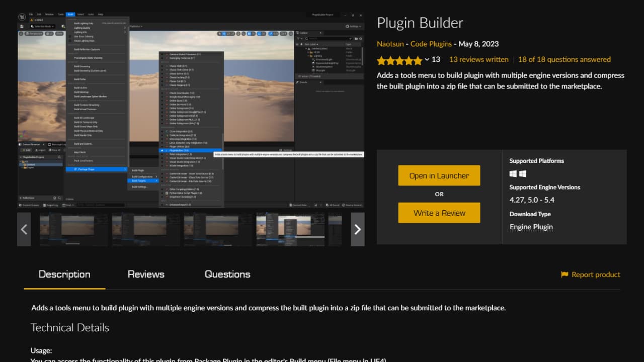Open Naotsun's author profile link

click(x=390, y=44)
